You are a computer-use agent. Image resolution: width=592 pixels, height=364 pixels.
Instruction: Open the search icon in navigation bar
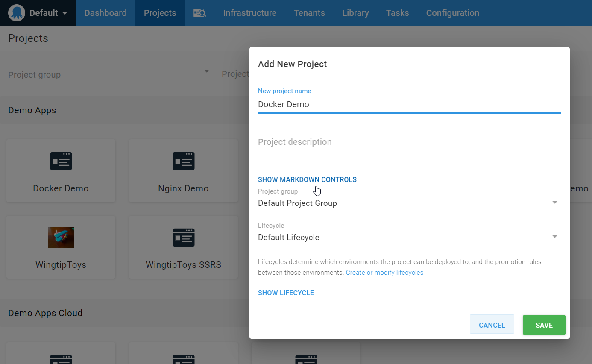(199, 13)
